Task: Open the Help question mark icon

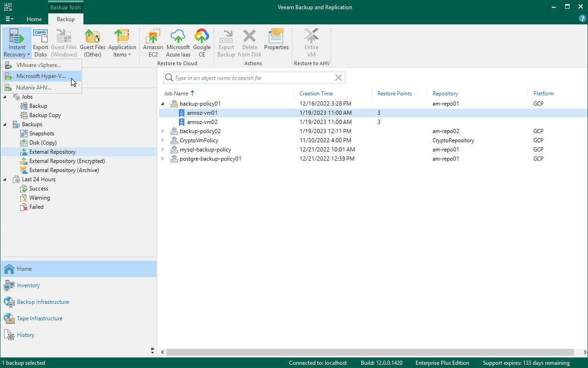Action: tap(582, 19)
